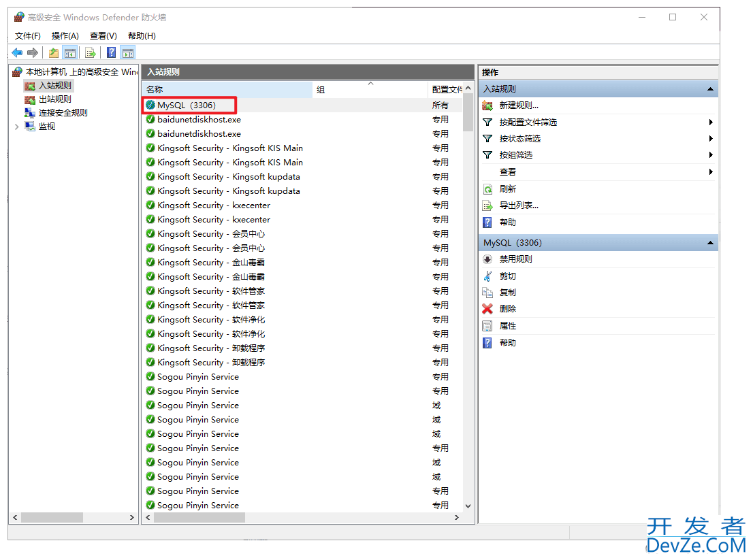Click the 禁用规则 down-arrow icon
Viewport: 753px width, 560px height.
coord(487,259)
